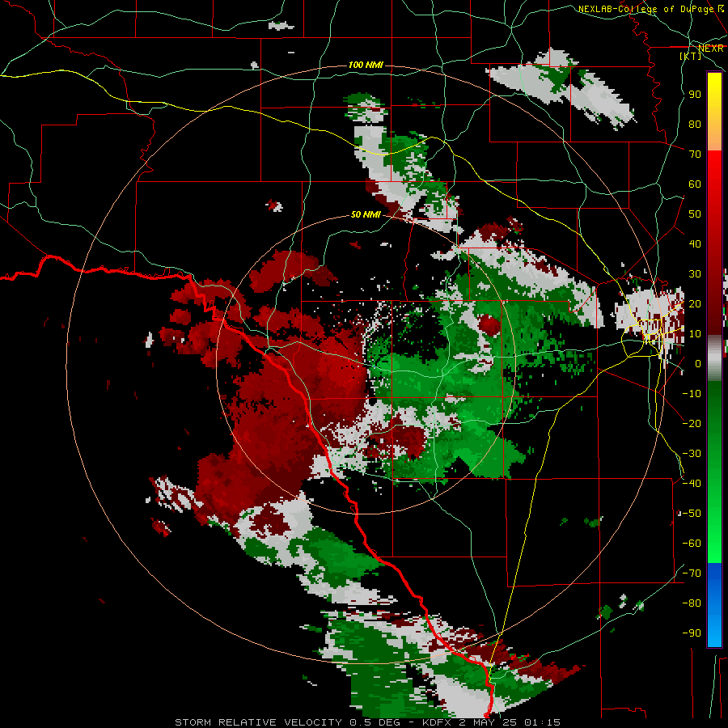Click the 0 velocity scale label
Image resolution: width=728 pixels, height=728 pixels.
tap(698, 364)
